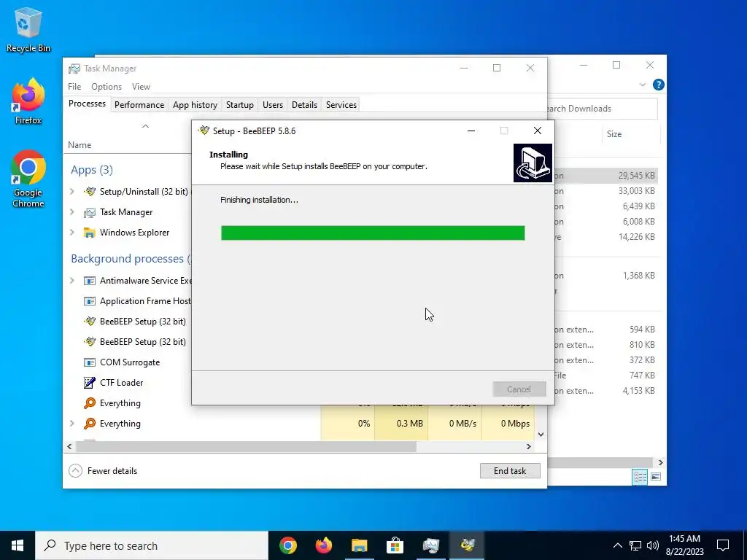Expand the Antimalware Service Executable row
This screenshot has width=747, height=560.
[72, 281]
